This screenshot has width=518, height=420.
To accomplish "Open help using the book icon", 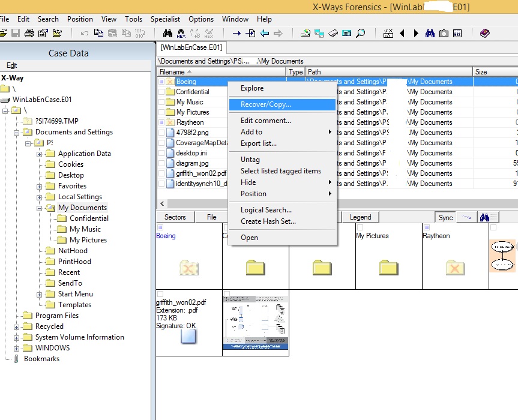I will pyautogui.click(x=485, y=32).
